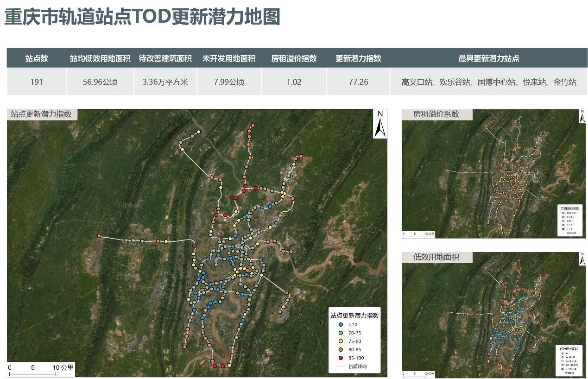Select the blue ≤70 legend circle
588x379 pixels.
(341, 324)
